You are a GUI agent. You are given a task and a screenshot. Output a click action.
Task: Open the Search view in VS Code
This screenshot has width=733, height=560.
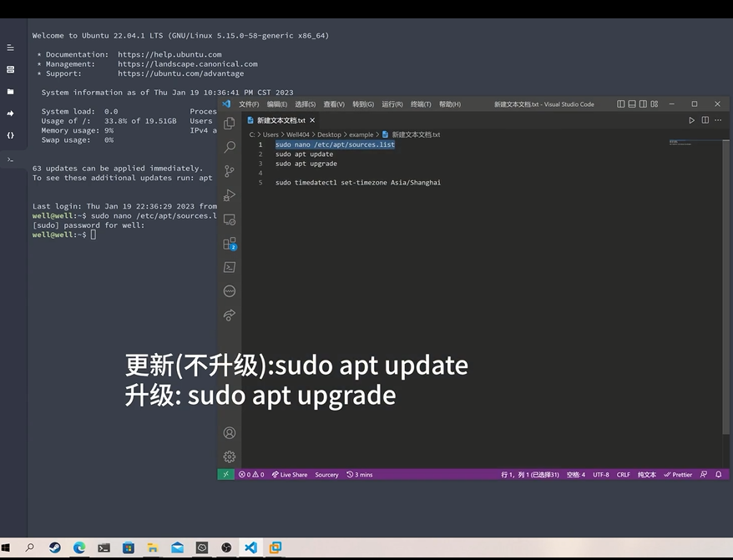coord(229,147)
